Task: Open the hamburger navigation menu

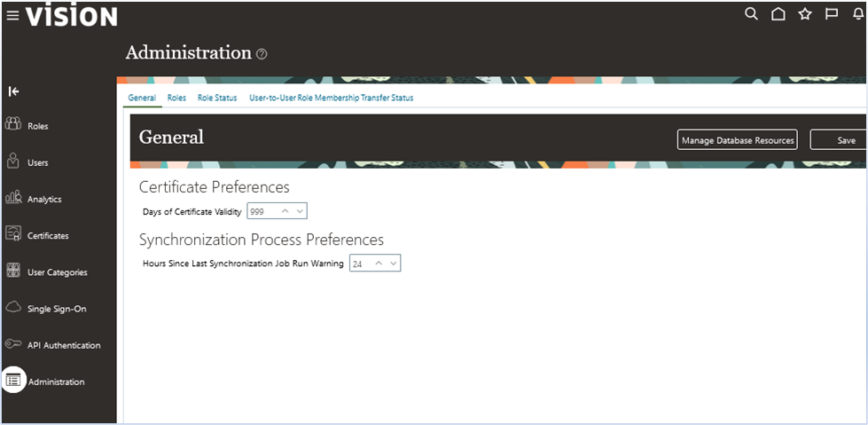Action: click(12, 16)
